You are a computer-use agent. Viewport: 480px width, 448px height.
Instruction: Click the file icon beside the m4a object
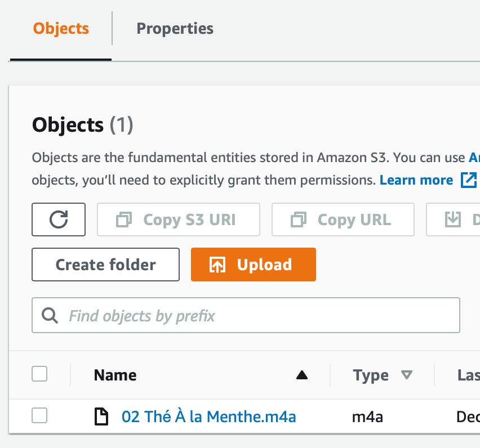[x=101, y=416]
